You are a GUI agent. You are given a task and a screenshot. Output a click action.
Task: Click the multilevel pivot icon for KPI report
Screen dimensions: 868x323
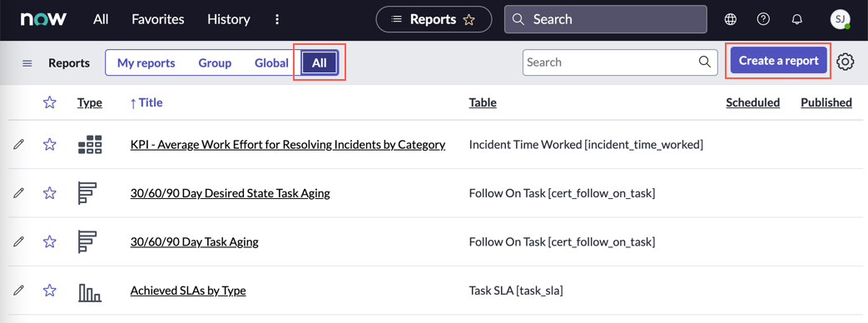point(90,145)
